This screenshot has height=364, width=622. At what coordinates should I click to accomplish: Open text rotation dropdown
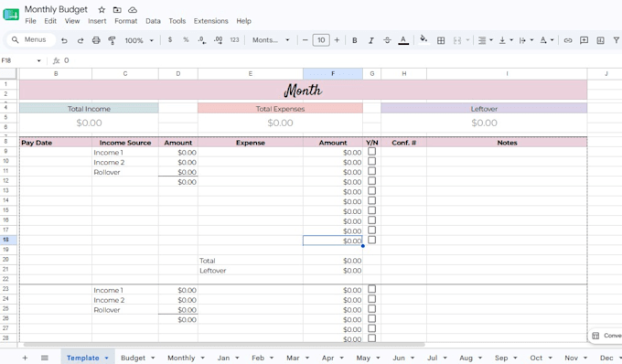coord(547,40)
